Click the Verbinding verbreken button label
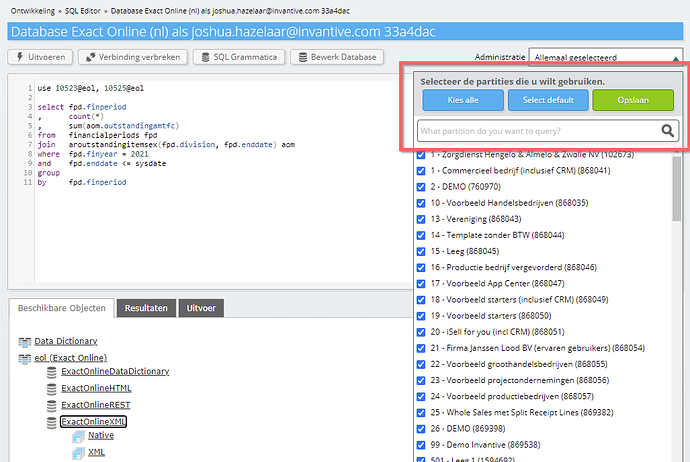The height and width of the screenshot is (462, 690). [x=139, y=57]
